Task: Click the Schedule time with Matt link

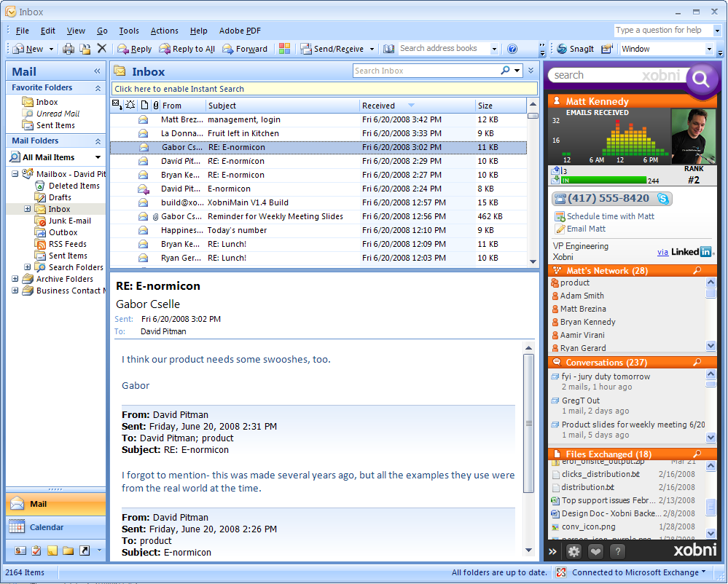Action: pyautogui.click(x=610, y=216)
